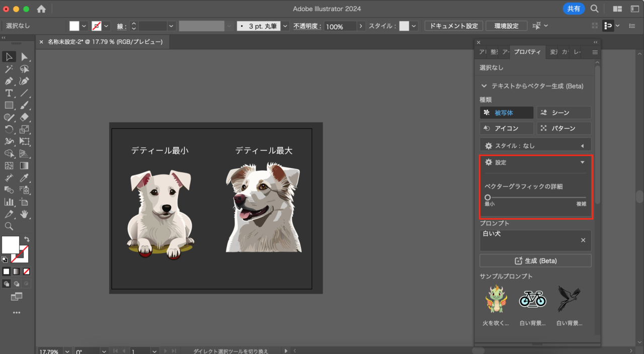Select the Direct Selection tool
This screenshot has height=354, width=644.
(24, 57)
